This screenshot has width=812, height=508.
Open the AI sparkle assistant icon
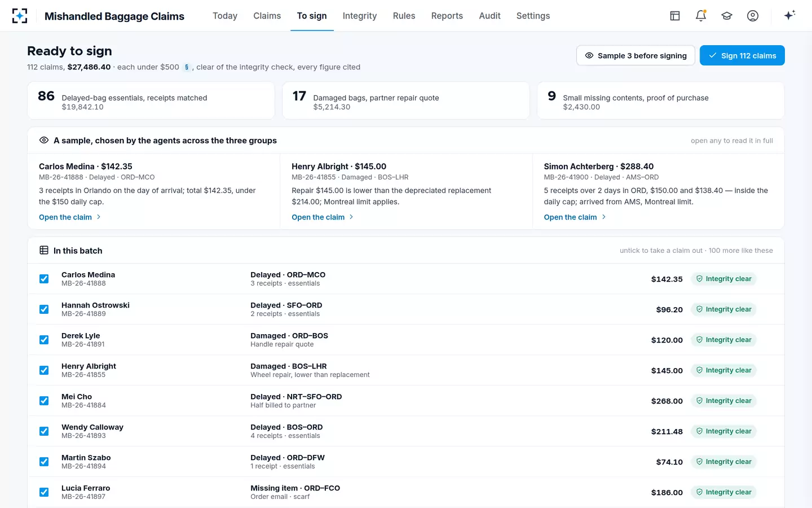789,15
